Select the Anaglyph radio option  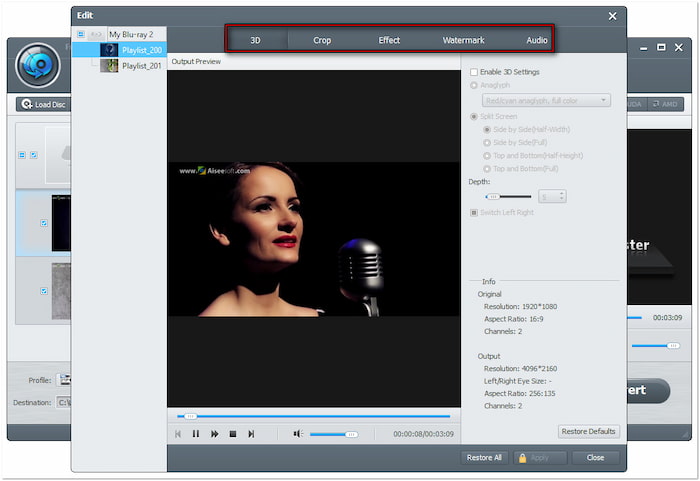(x=473, y=85)
